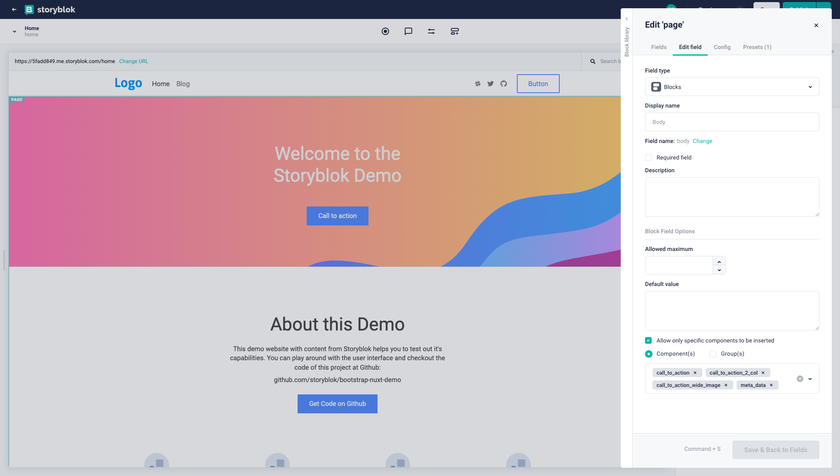The height and width of the screenshot is (476, 840).
Task: Click the PAGE label tag
Action: pyautogui.click(x=17, y=100)
